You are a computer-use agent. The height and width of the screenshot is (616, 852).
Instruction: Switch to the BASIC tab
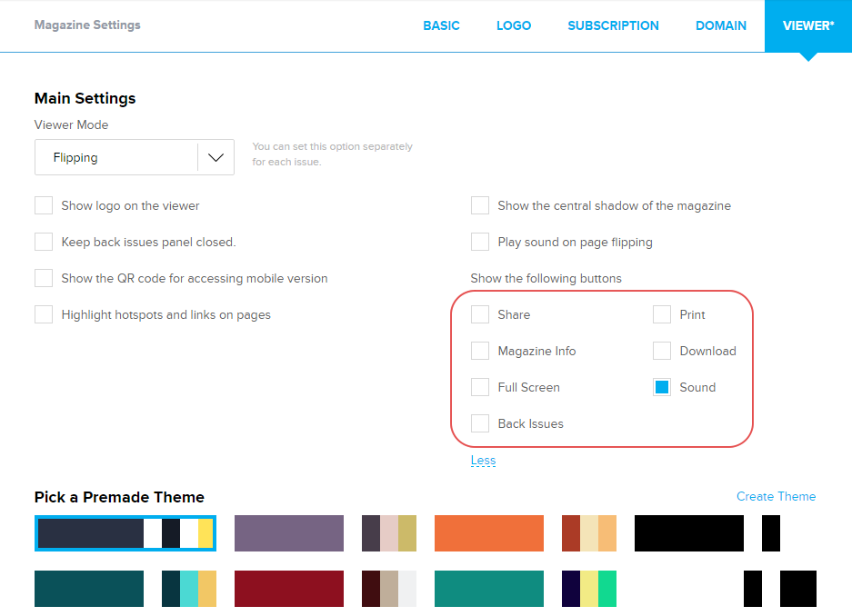point(441,25)
